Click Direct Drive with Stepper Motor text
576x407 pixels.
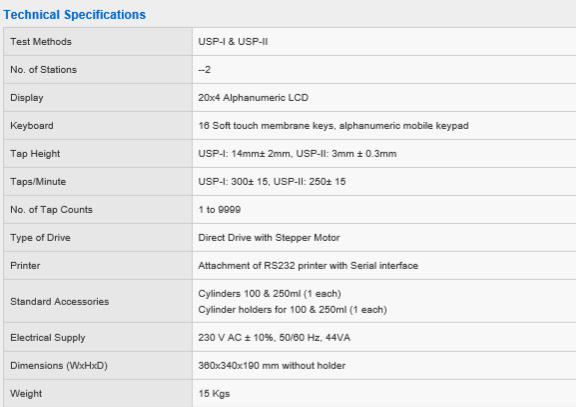(269, 238)
